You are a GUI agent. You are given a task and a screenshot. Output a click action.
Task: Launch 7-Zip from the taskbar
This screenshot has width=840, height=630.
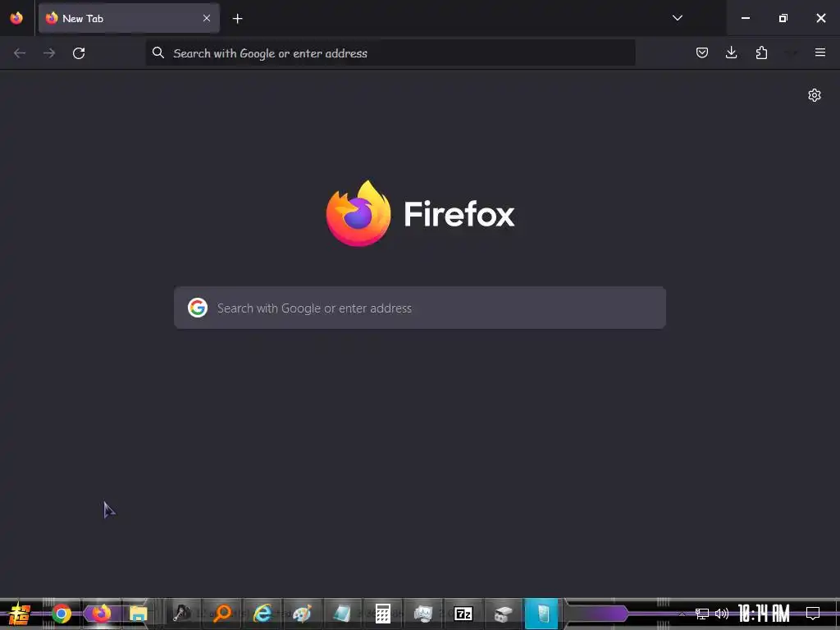click(463, 614)
